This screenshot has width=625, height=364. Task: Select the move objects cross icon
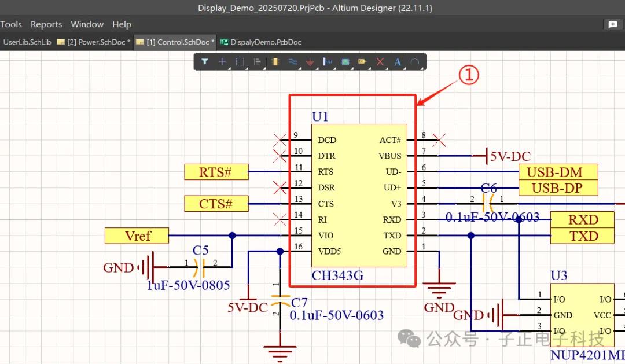pyautogui.click(x=222, y=62)
